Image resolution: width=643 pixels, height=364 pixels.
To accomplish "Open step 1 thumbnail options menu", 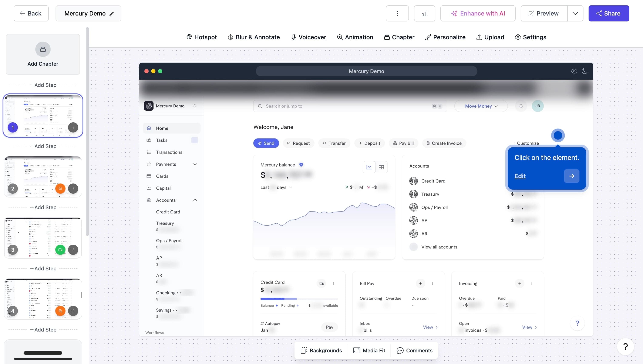I will point(73,127).
